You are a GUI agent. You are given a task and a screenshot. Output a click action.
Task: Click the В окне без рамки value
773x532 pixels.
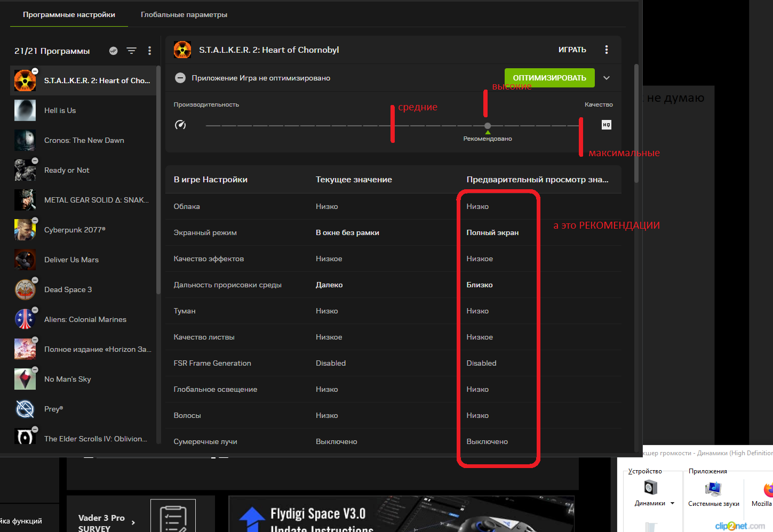(347, 232)
